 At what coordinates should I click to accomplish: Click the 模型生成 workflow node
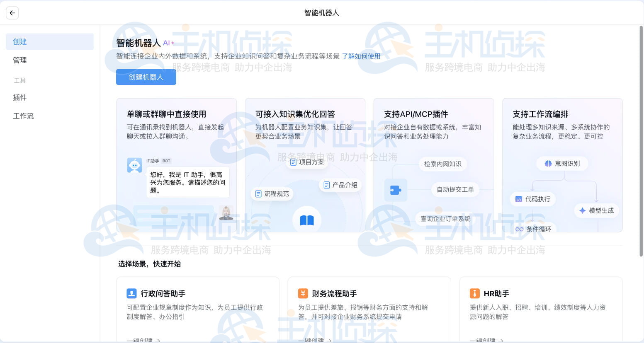click(x=596, y=210)
